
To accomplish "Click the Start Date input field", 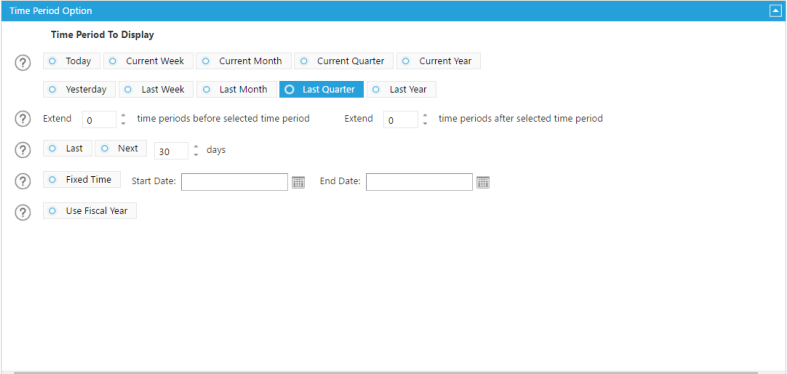I will pyautogui.click(x=234, y=182).
